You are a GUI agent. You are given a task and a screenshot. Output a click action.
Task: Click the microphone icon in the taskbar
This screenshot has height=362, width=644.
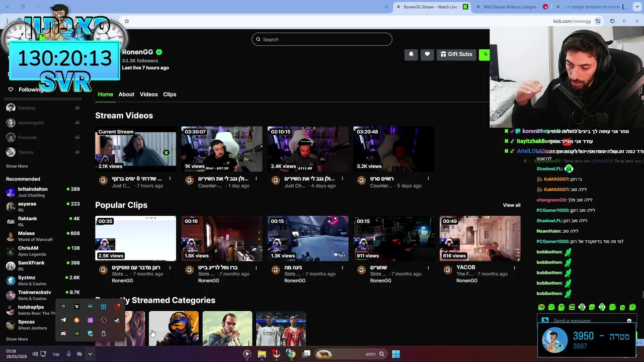(x=69, y=354)
